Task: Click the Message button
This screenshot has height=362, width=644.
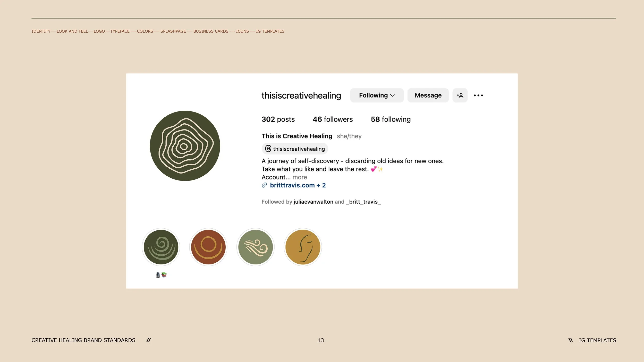Action: click(428, 95)
